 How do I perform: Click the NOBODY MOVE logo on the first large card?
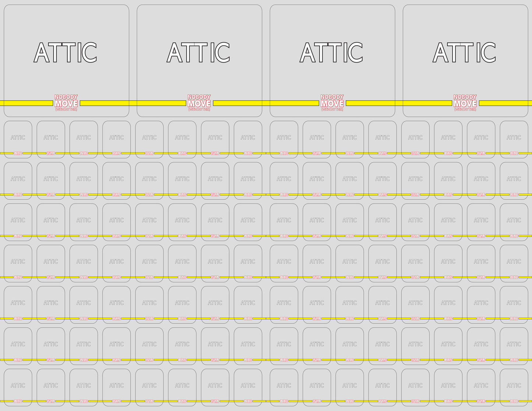point(66,103)
